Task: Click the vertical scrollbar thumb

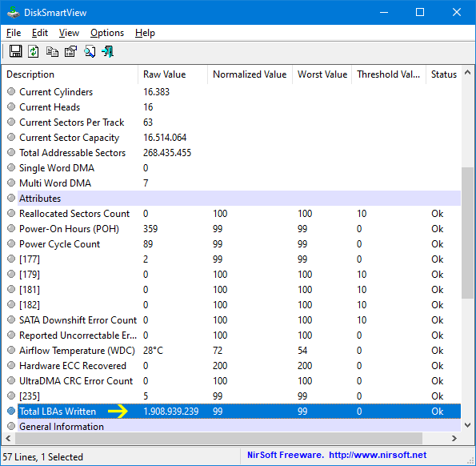Action: [x=467, y=233]
